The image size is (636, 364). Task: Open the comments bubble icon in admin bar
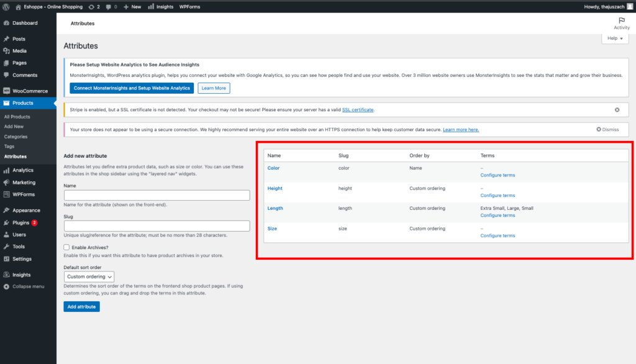(x=108, y=7)
